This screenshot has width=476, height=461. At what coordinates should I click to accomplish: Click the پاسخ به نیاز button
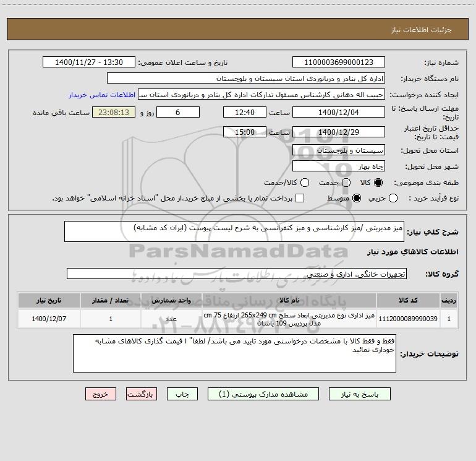pyautogui.click(x=360, y=394)
